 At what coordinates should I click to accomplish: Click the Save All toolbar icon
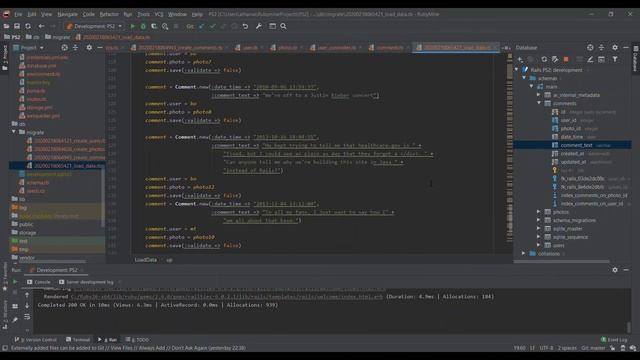[17, 26]
